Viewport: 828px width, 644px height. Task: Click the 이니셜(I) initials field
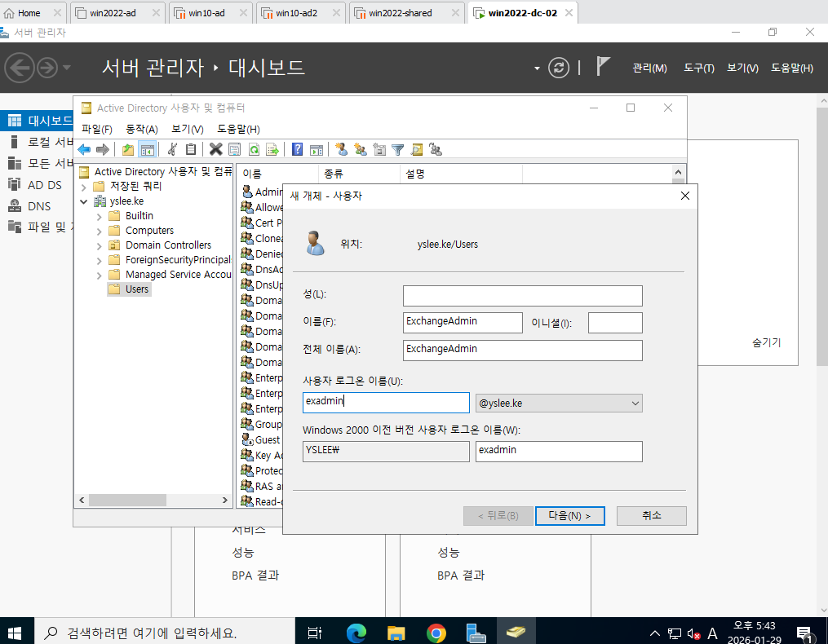tap(615, 323)
